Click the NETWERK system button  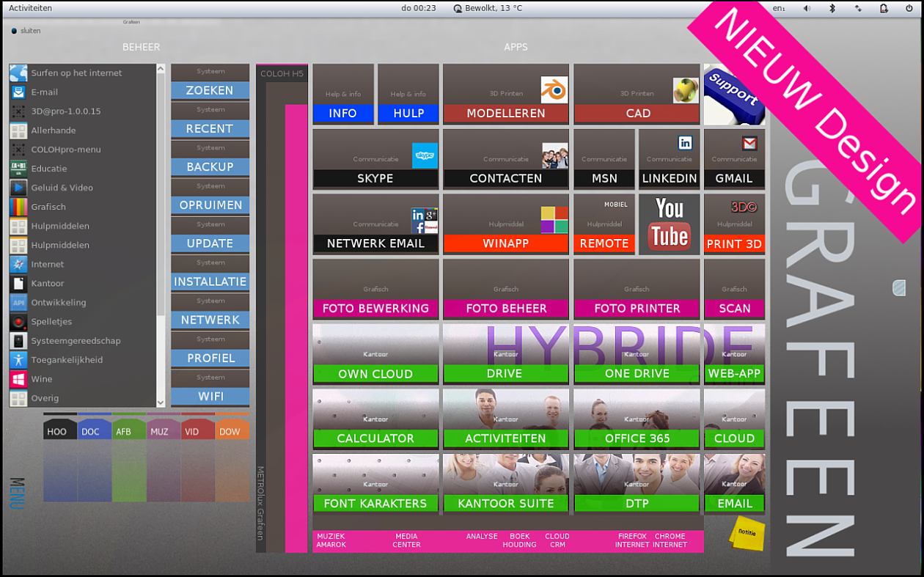tap(210, 320)
